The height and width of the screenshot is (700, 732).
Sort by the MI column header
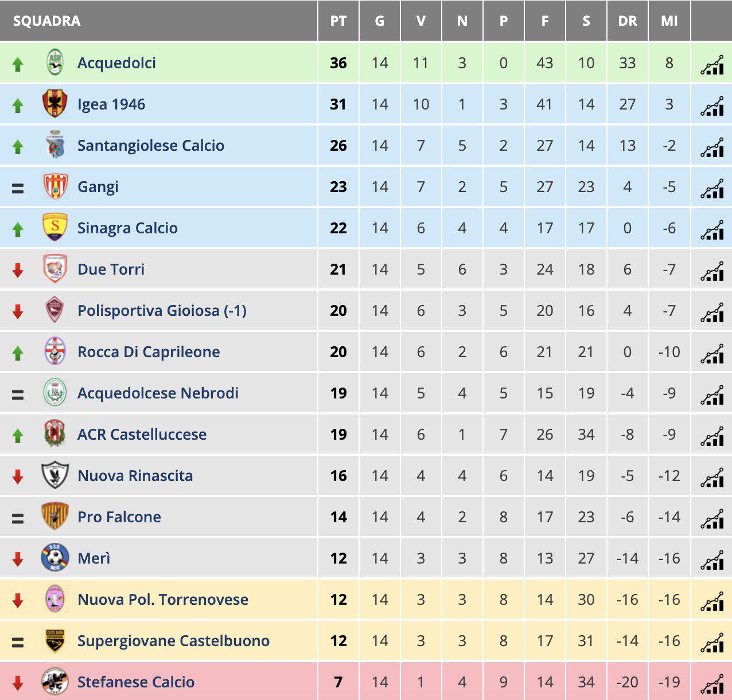tap(669, 21)
